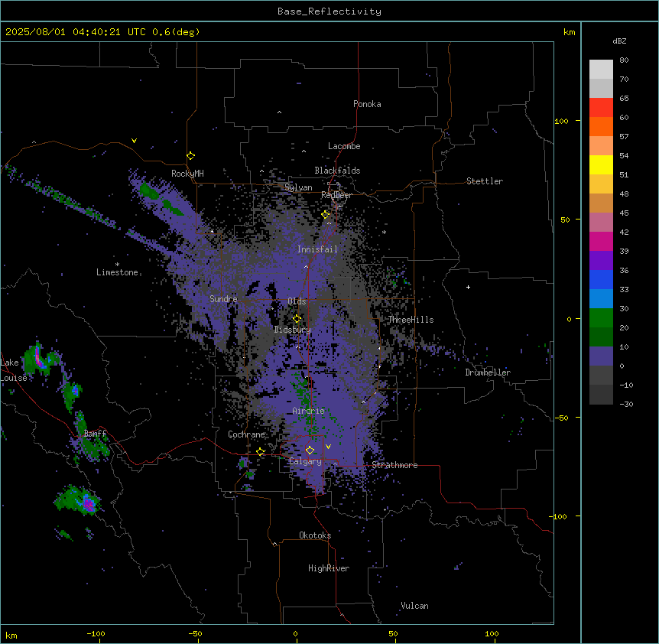Viewport: 659px width, 644px height.
Task: Click the orange 57 dBZ legend swatch
Action: pos(601,126)
